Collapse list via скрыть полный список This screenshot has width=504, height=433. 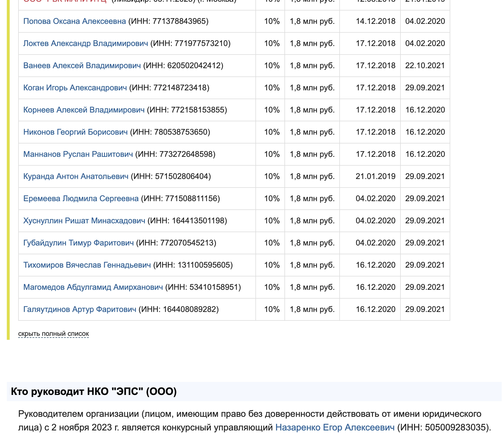[x=53, y=334]
